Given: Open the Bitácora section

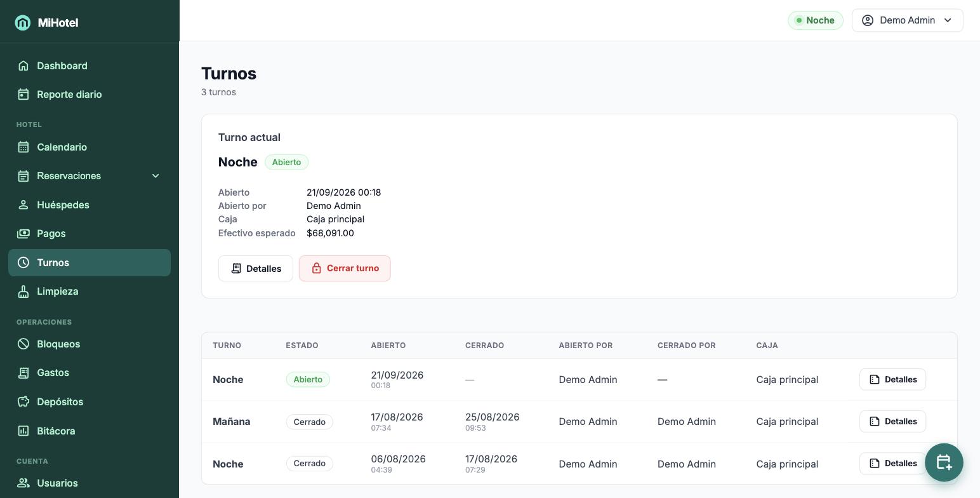Looking at the screenshot, I should point(89,431).
